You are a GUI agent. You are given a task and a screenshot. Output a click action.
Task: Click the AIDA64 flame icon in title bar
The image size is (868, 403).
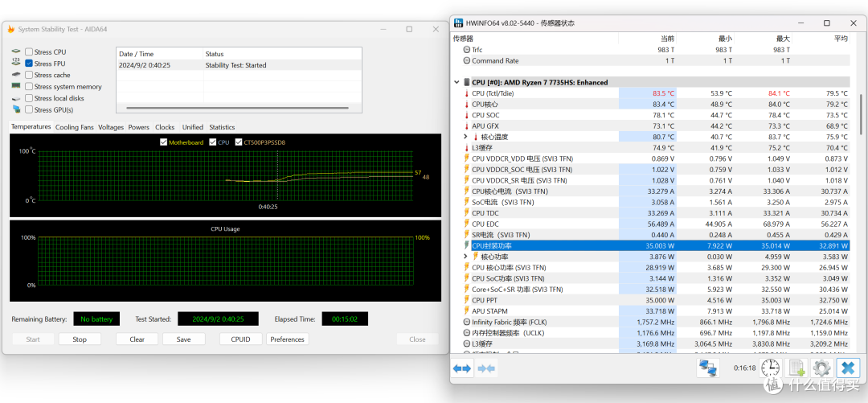click(11, 29)
